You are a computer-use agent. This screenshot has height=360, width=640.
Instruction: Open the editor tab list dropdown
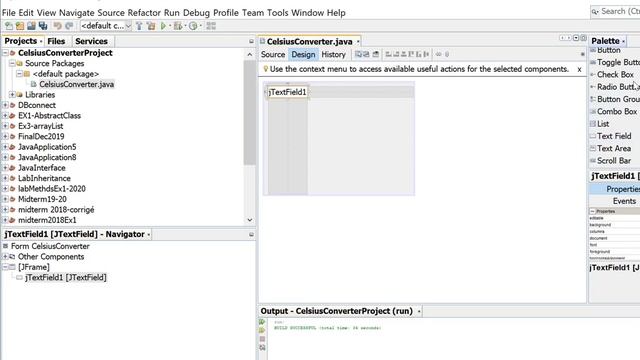[x=576, y=38]
